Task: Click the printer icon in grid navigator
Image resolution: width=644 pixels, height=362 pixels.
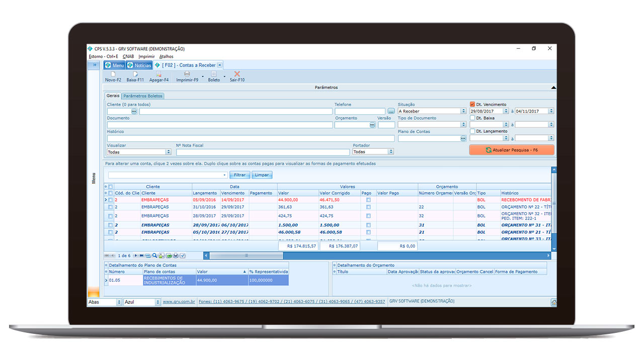Action: click(176, 256)
